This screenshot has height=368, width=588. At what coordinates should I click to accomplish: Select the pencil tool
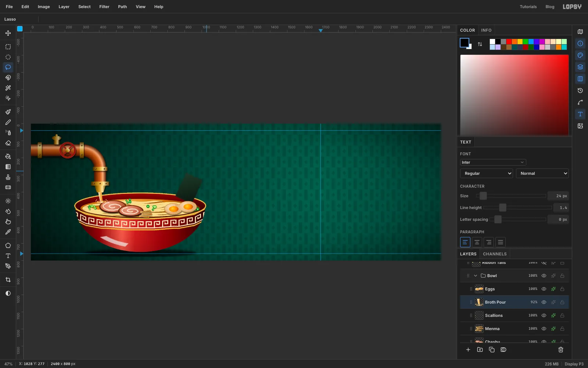[8, 122]
